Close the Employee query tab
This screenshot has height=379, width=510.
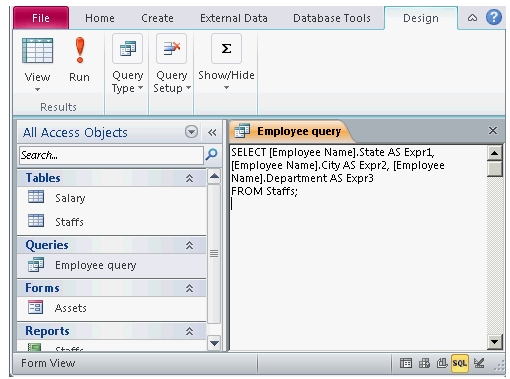pyautogui.click(x=493, y=130)
